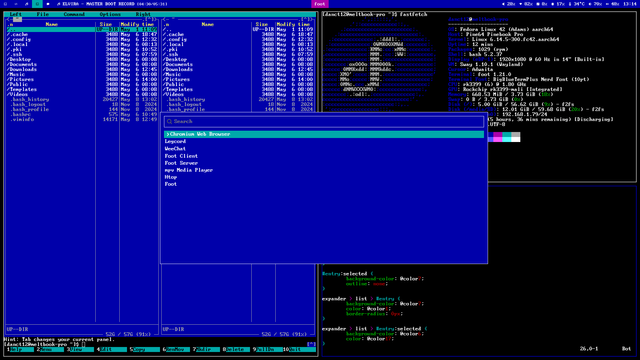Click the 79% status indicator
The image size is (640, 360).
596,4
